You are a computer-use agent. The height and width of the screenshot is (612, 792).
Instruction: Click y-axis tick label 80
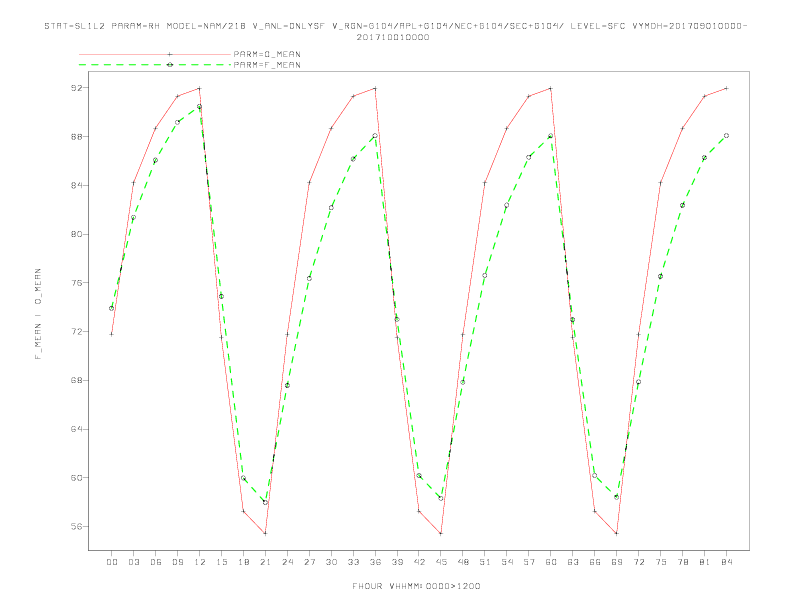pos(76,234)
